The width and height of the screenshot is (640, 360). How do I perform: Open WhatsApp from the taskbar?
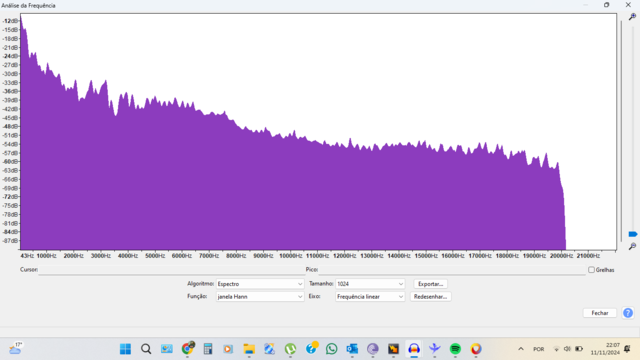coord(331,349)
